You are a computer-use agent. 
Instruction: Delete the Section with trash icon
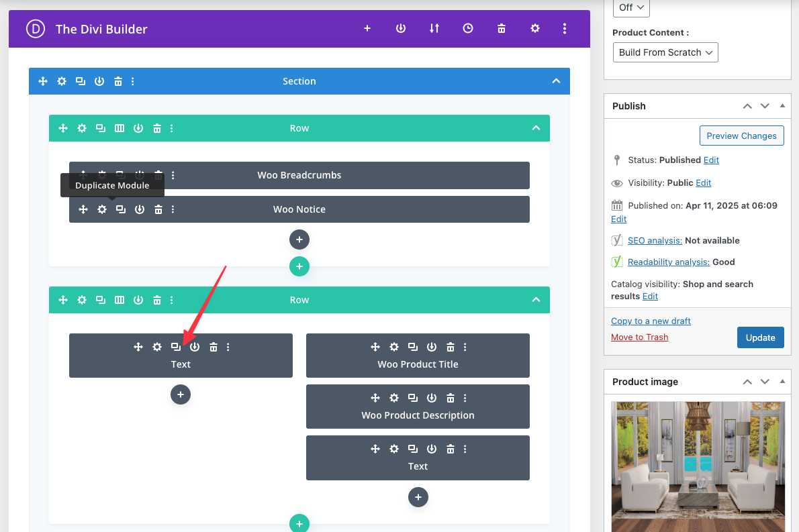pyautogui.click(x=118, y=81)
